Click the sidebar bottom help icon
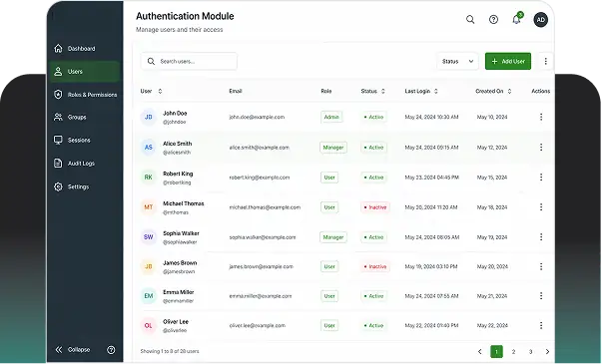The image size is (602, 364). [x=111, y=350]
